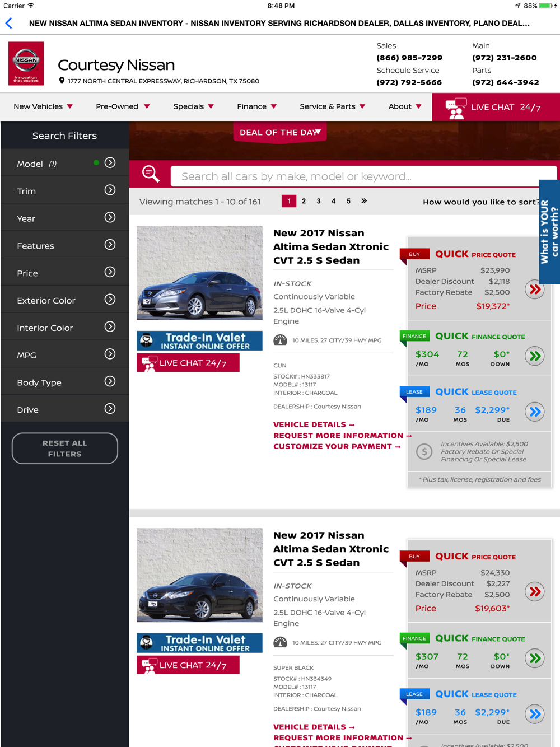
Task: Select page 1 of results
Action: tap(289, 200)
